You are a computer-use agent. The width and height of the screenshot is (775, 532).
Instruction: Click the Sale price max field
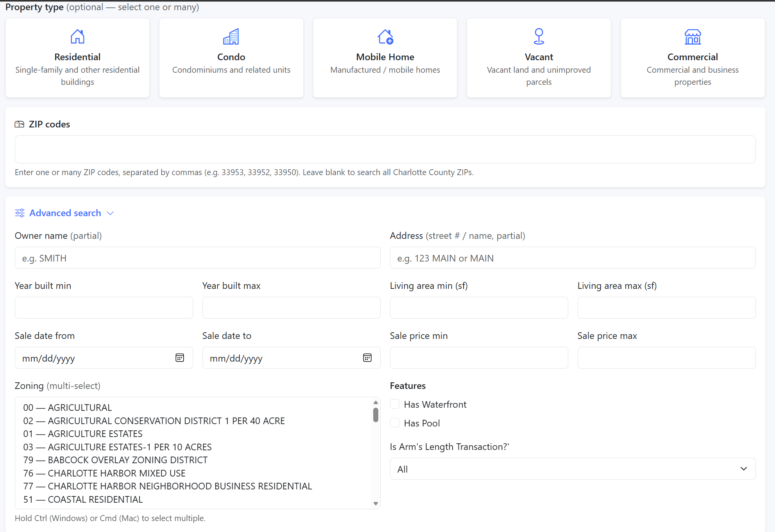[x=666, y=358]
